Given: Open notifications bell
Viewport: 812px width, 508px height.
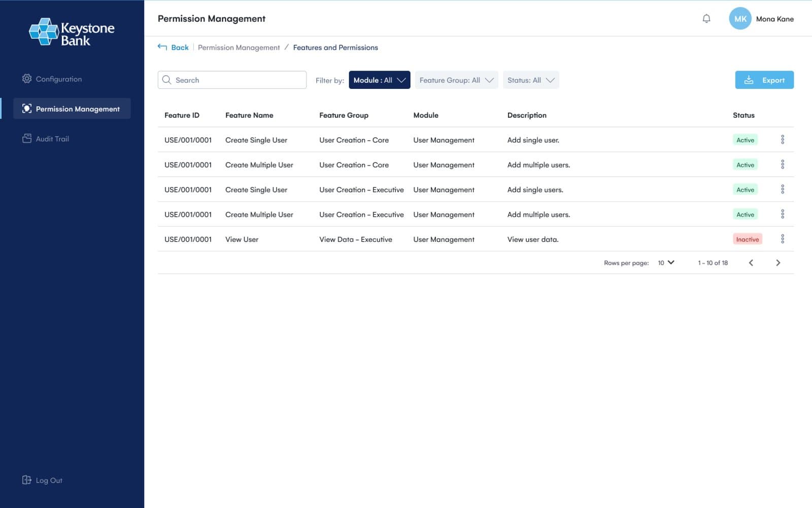Looking at the screenshot, I should (706, 19).
